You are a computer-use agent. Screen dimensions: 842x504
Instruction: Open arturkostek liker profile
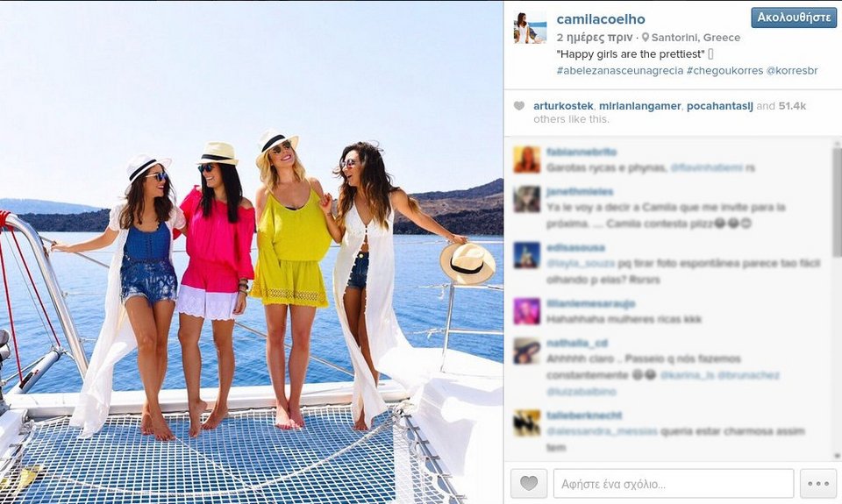563,106
